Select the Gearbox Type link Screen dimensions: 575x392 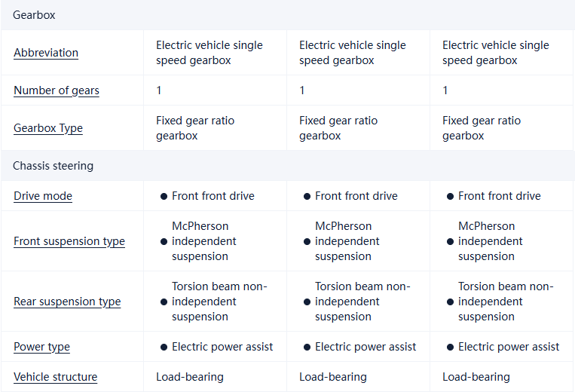point(48,128)
